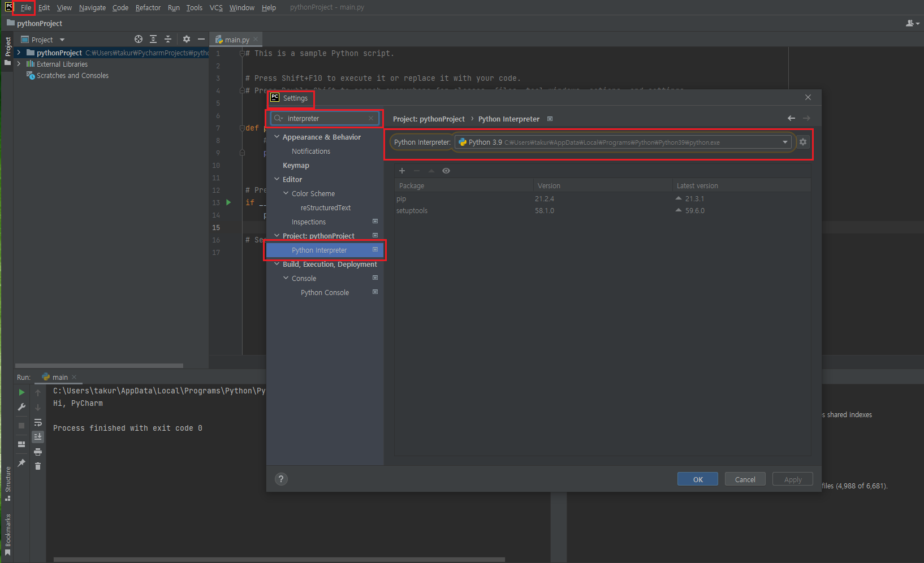Open Project panel gear options

[x=187, y=39]
